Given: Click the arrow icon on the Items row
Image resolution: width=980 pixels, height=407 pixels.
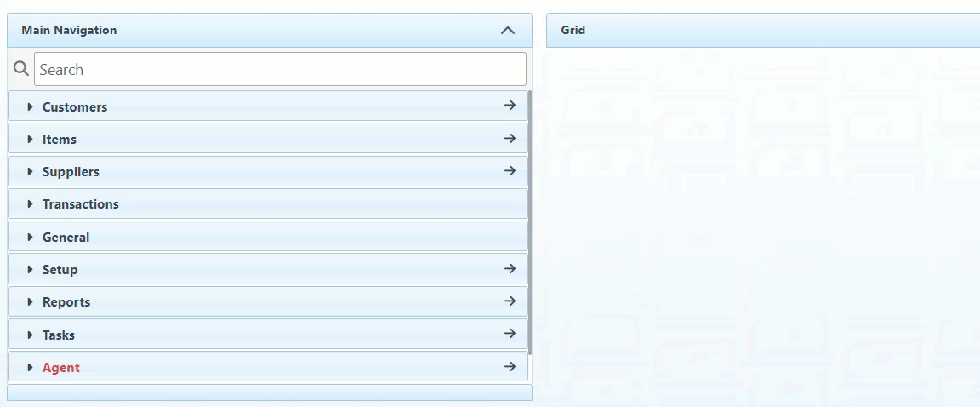Looking at the screenshot, I should (x=510, y=139).
